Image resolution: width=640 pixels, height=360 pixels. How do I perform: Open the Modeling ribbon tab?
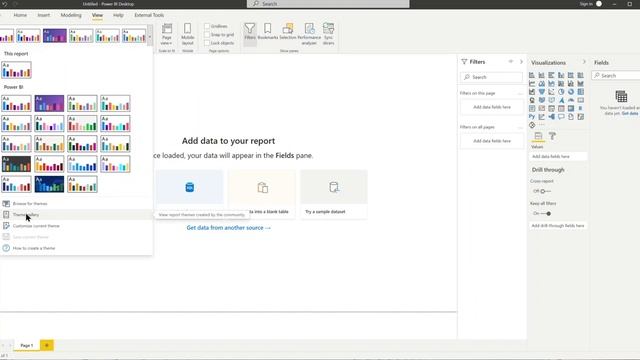(71, 15)
